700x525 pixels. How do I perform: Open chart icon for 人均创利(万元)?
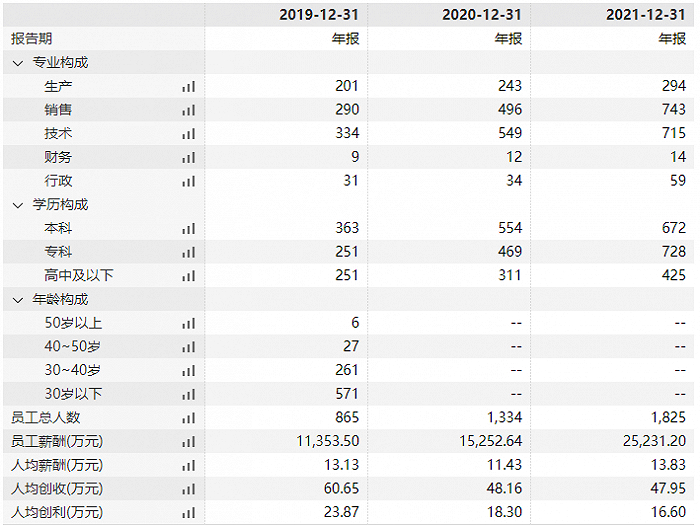188,513
